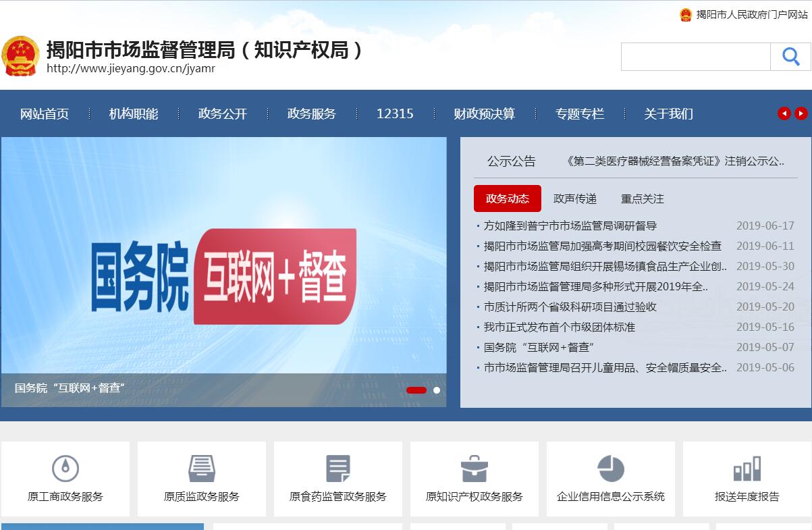The height and width of the screenshot is (530, 812).
Task: Click the magnifying glass search icon
Action: [x=790, y=57]
